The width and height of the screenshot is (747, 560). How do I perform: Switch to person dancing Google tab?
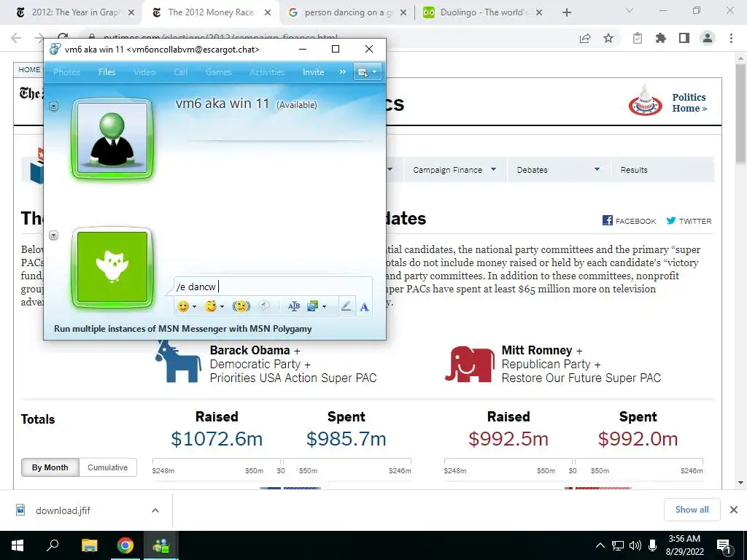(347, 12)
